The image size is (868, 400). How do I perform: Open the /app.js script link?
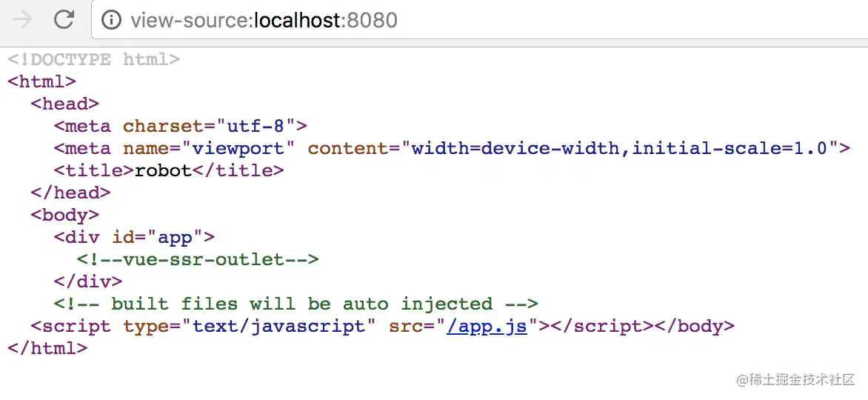(487, 326)
